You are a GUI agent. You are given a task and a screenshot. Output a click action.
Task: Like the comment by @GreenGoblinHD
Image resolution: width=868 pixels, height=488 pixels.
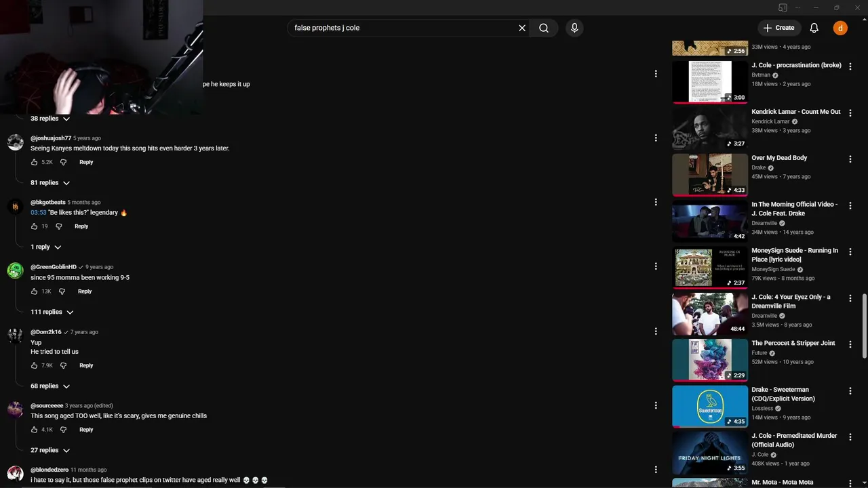[x=34, y=291]
